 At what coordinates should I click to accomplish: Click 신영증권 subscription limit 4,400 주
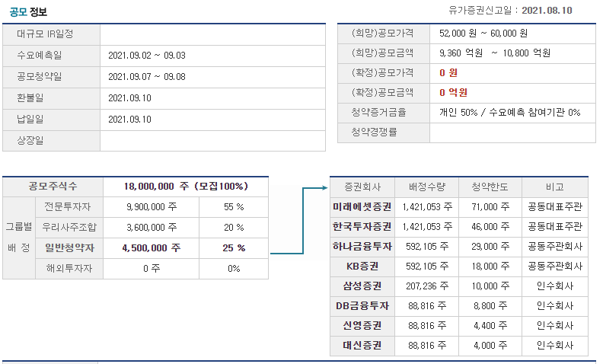[490, 325]
